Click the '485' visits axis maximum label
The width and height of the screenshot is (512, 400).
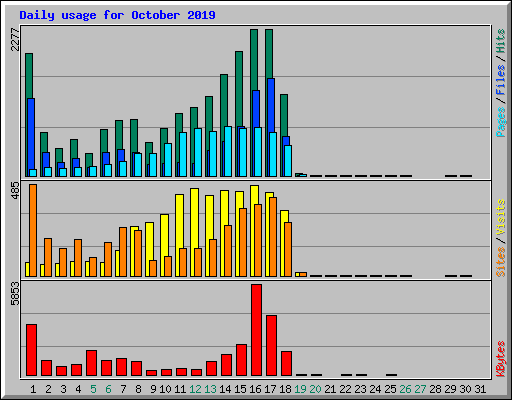(15, 191)
